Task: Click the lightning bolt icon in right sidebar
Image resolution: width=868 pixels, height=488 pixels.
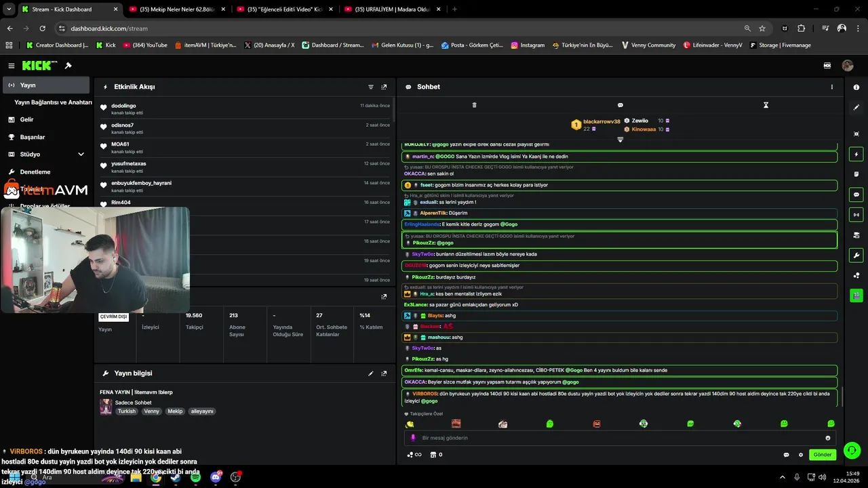Action: pos(856,155)
